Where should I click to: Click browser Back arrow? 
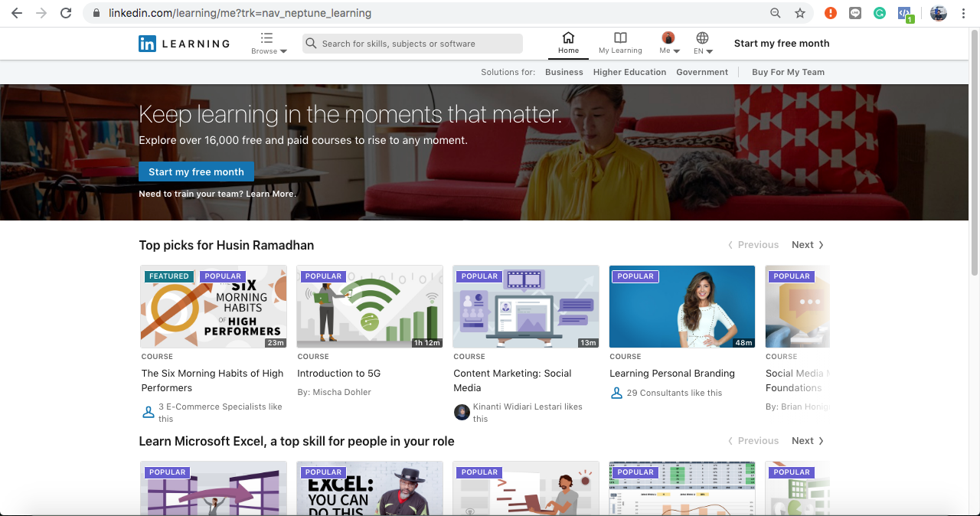(x=17, y=13)
